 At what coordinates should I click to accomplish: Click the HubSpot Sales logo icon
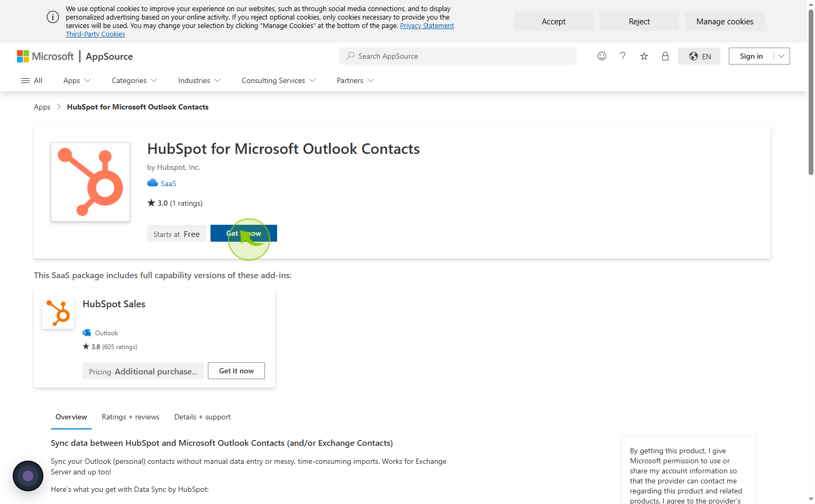tap(58, 313)
